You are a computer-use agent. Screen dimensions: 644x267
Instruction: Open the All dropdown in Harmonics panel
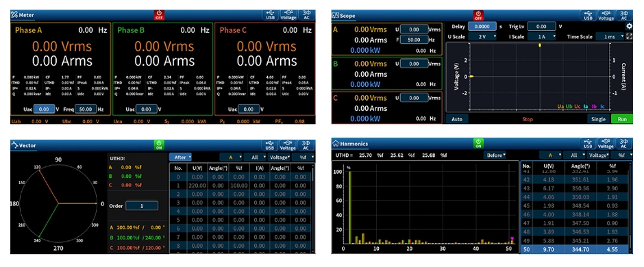574,155
